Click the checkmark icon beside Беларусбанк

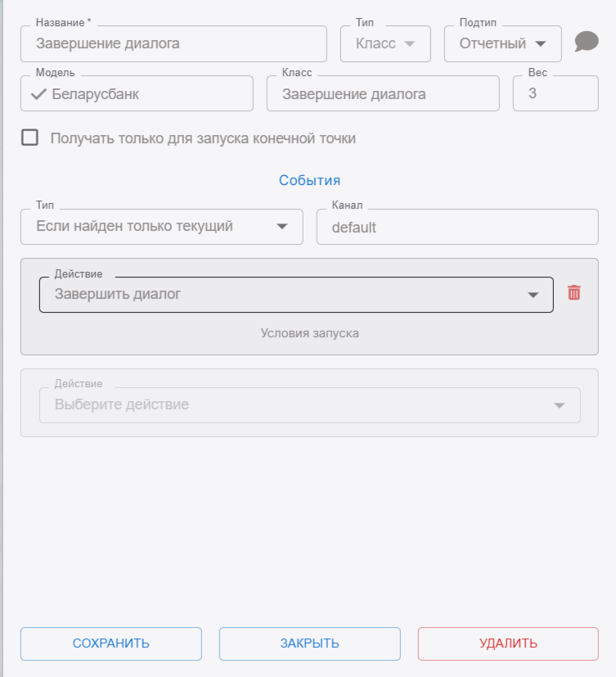[x=38, y=94]
